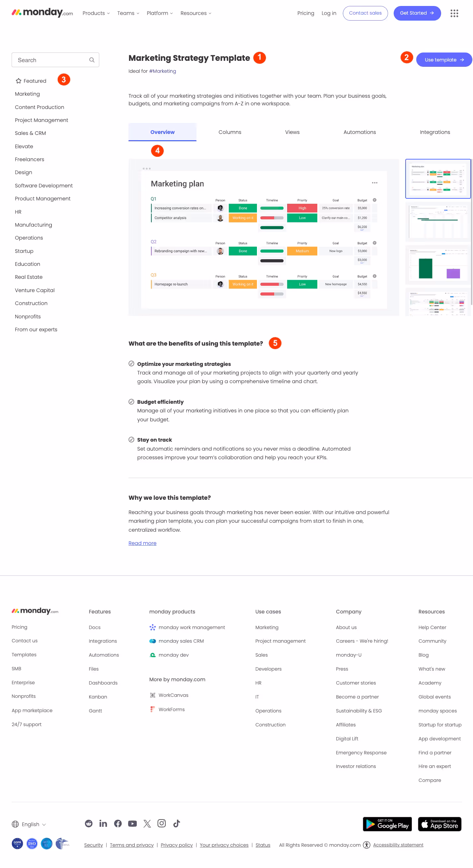Screen dimensions: 473x868
Task: Click the search magnifier icon
Action: point(92,60)
